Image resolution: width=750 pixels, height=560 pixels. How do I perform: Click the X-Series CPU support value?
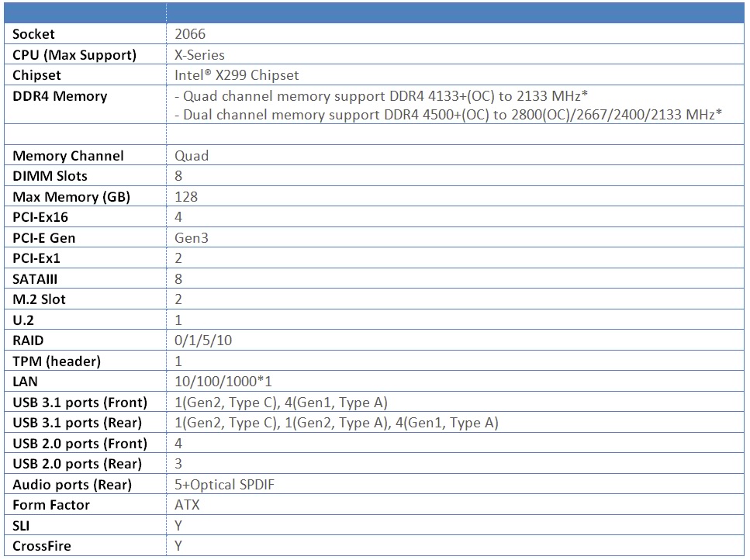pos(200,55)
